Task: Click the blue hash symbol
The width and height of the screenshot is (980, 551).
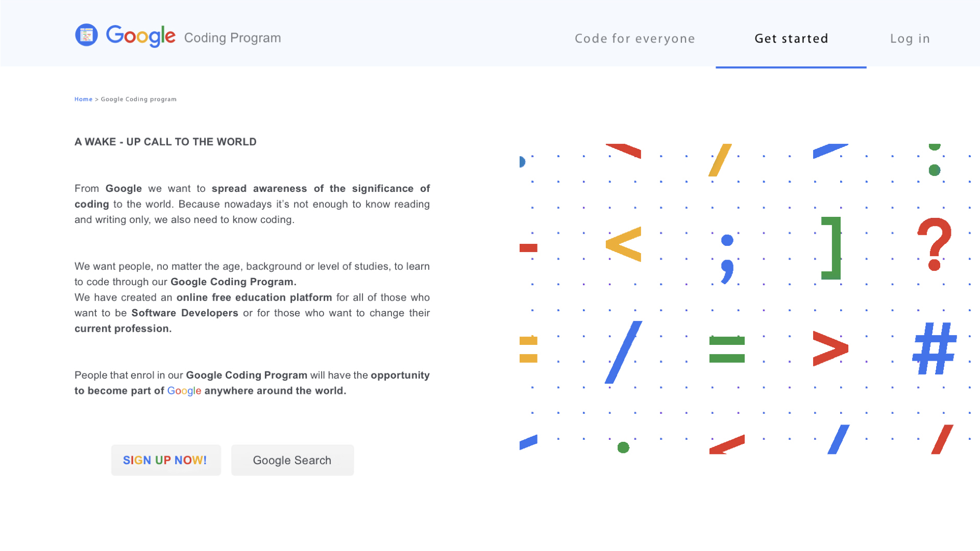Action: 934,349
